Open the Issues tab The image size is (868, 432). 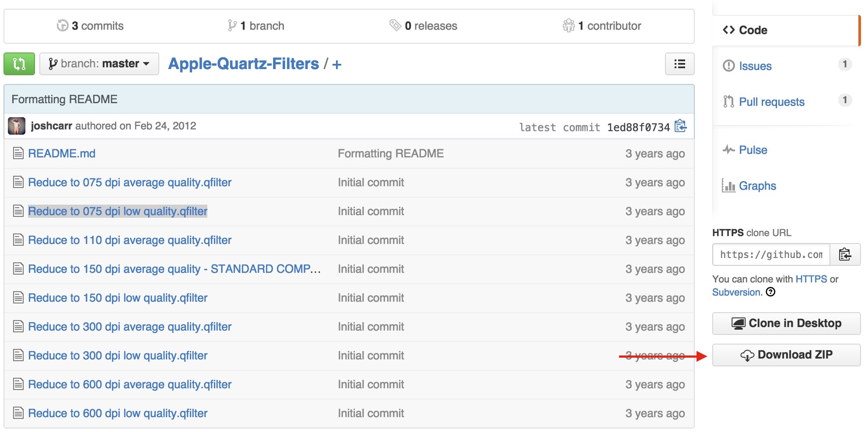755,66
